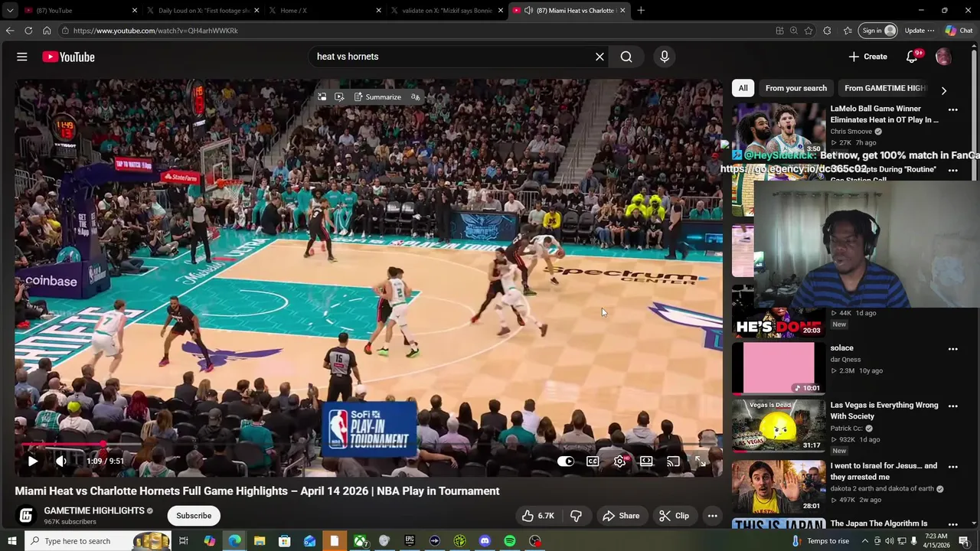Viewport: 980px width, 551px height.
Task: Select From your search chip
Action: click(x=796, y=88)
